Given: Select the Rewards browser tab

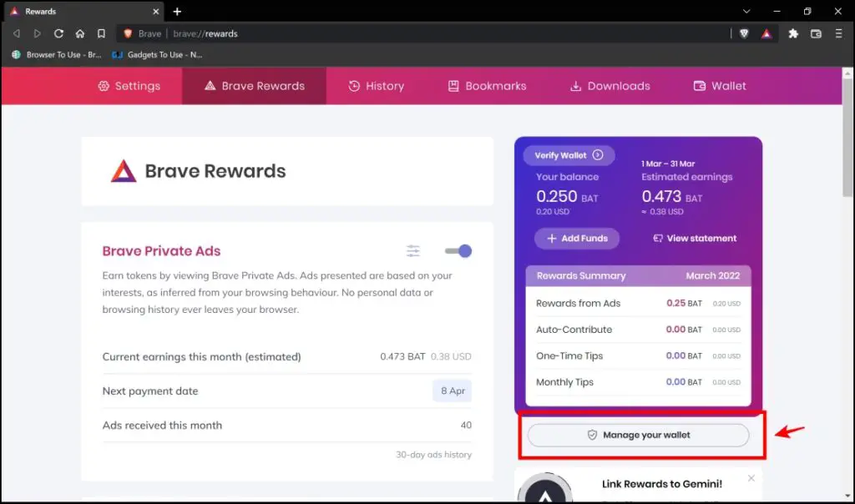Looking at the screenshot, I should [x=84, y=12].
